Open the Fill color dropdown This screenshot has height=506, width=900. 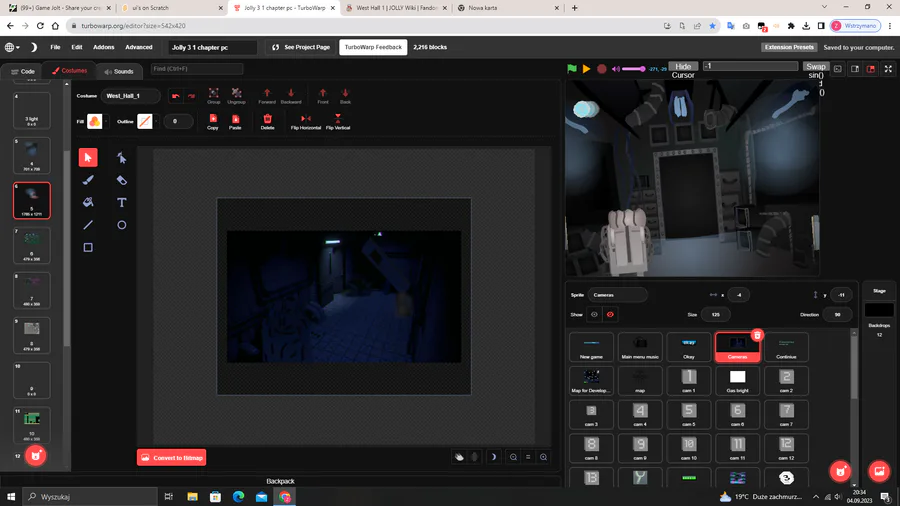tap(106, 121)
